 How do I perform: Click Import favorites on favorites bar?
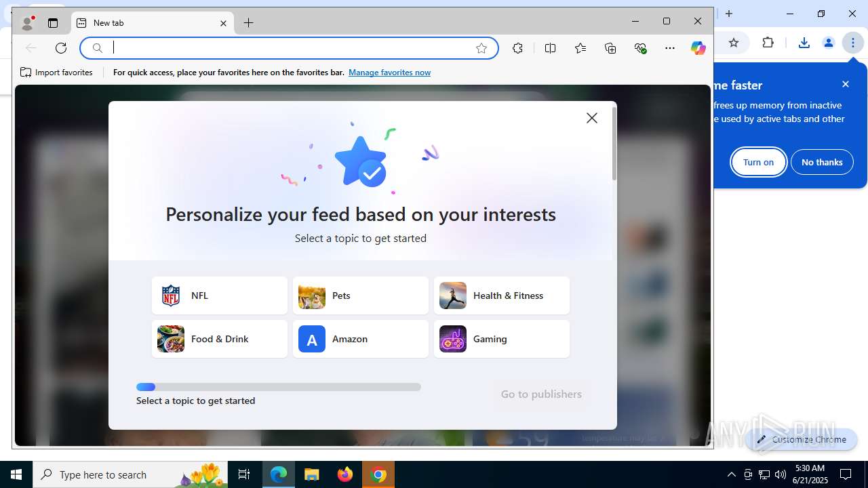pos(57,73)
